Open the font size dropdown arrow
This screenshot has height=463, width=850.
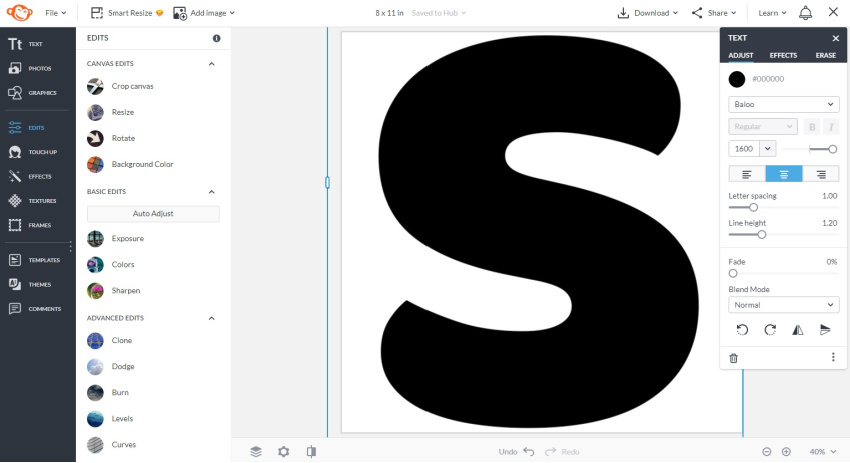pos(768,149)
